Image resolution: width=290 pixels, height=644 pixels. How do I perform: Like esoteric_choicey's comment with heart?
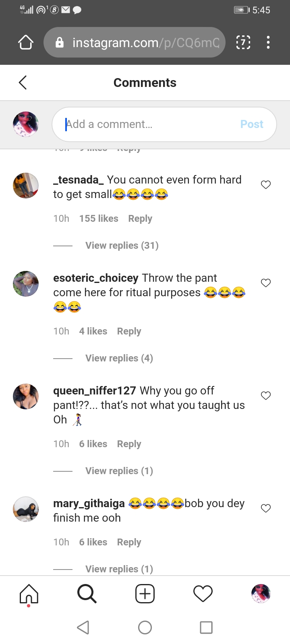[x=266, y=283]
